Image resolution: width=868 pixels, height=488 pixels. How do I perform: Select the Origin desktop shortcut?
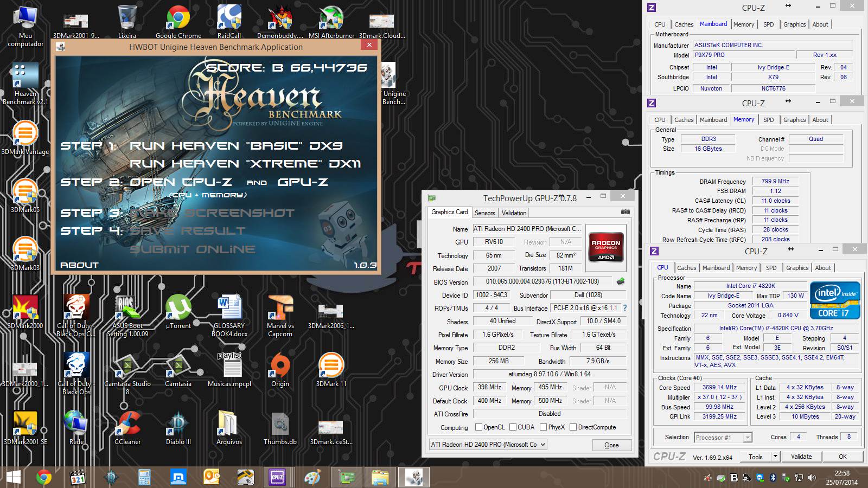point(280,370)
